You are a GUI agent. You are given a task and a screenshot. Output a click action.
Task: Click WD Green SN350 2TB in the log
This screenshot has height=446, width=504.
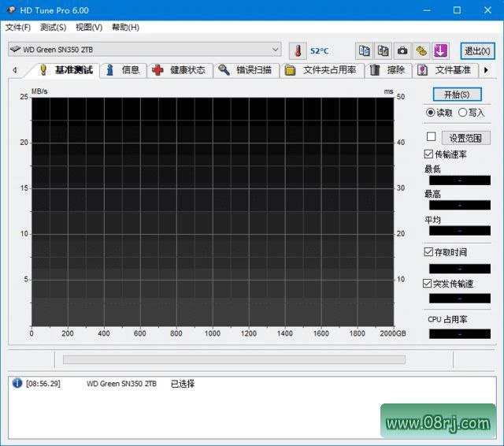pyautogui.click(x=121, y=384)
